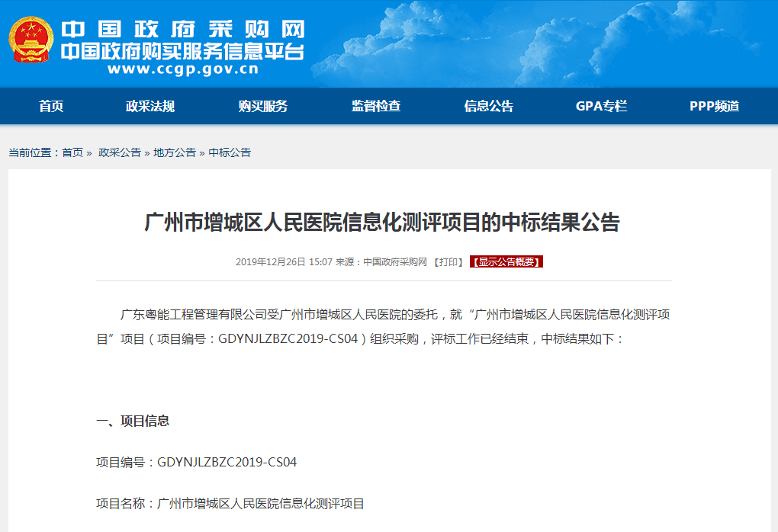Image resolution: width=778 pixels, height=532 pixels.
Task: Open the 中标公告 breadcrumb link
Action: pos(230,152)
